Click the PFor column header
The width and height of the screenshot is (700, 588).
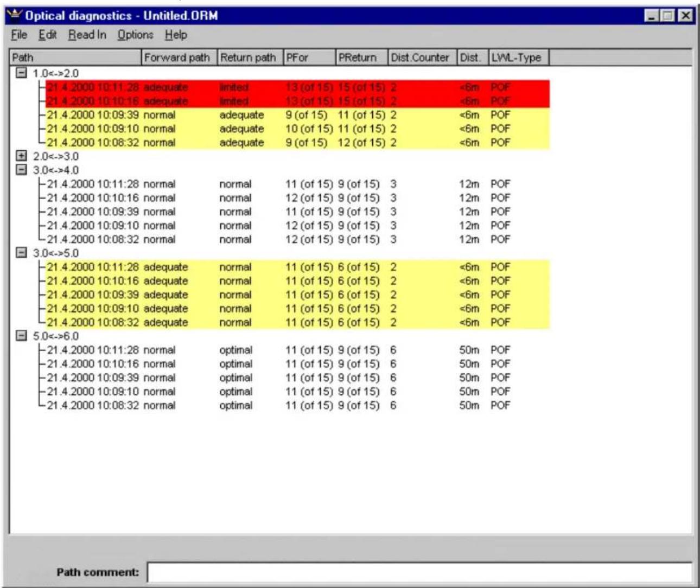click(309, 57)
